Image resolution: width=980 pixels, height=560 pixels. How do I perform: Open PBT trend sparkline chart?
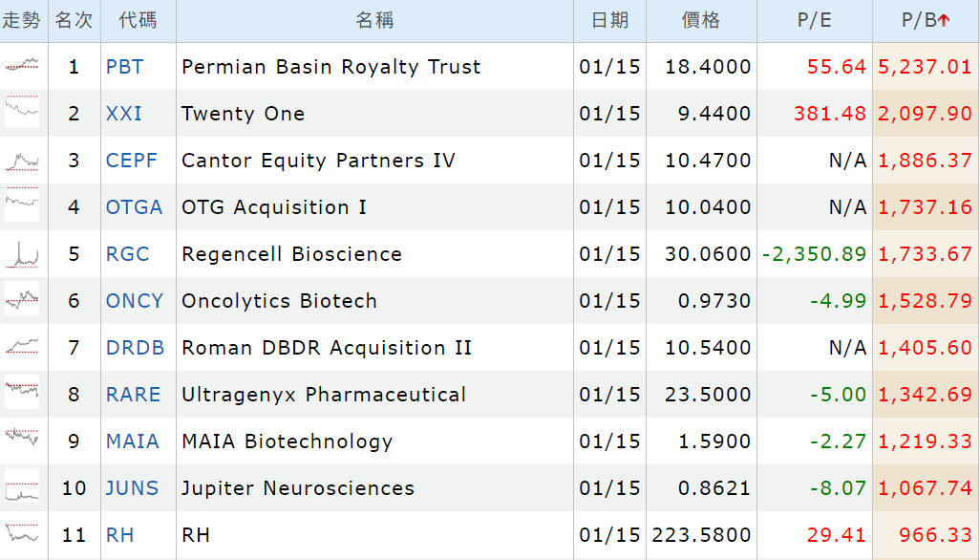coord(22,66)
